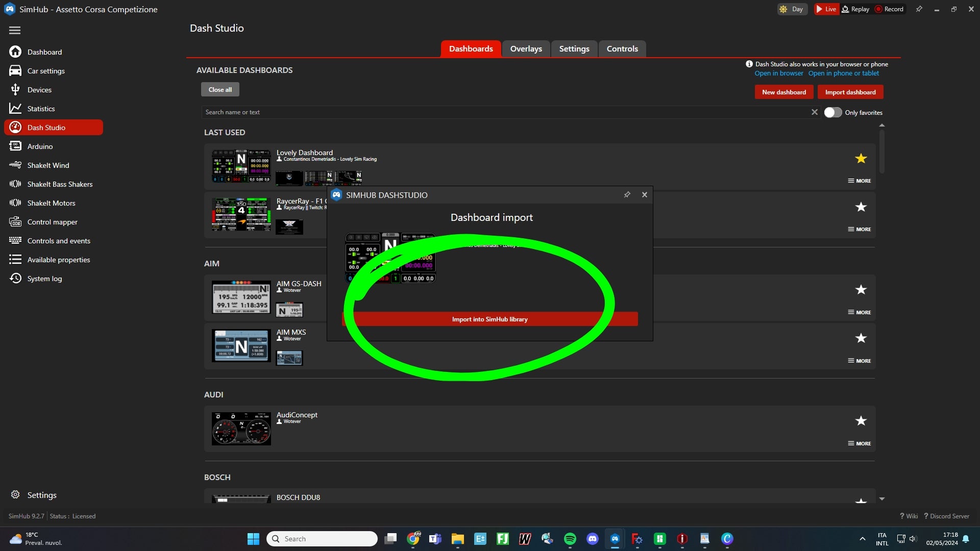
Task: Switch to the Overlays tab
Action: pos(526,49)
